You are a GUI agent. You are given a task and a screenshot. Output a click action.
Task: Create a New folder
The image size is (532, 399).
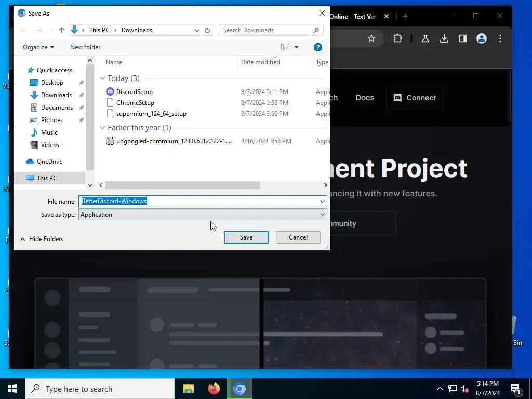[x=85, y=47]
